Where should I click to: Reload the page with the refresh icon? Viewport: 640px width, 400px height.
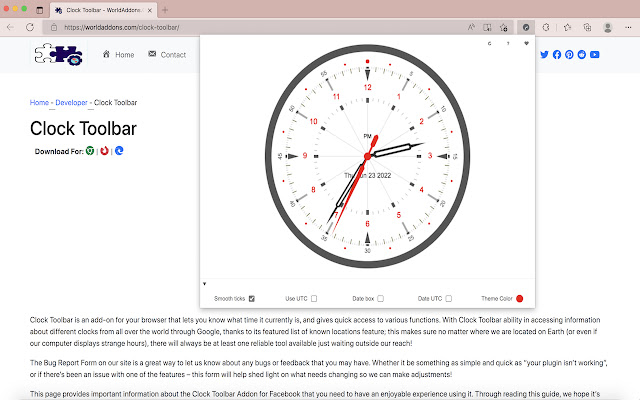[30, 27]
